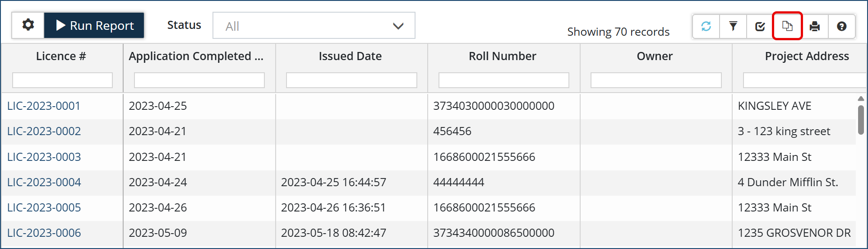Screen dimensions: 868x249
Task: Click the checkmark select icon
Action: pyautogui.click(x=760, y=26)
